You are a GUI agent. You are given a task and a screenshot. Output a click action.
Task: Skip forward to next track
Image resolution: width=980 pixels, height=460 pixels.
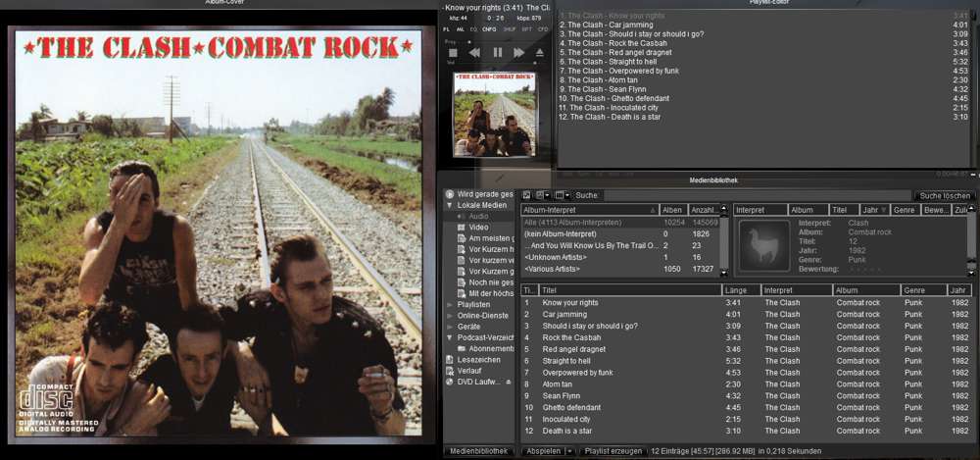click(519, 52)
